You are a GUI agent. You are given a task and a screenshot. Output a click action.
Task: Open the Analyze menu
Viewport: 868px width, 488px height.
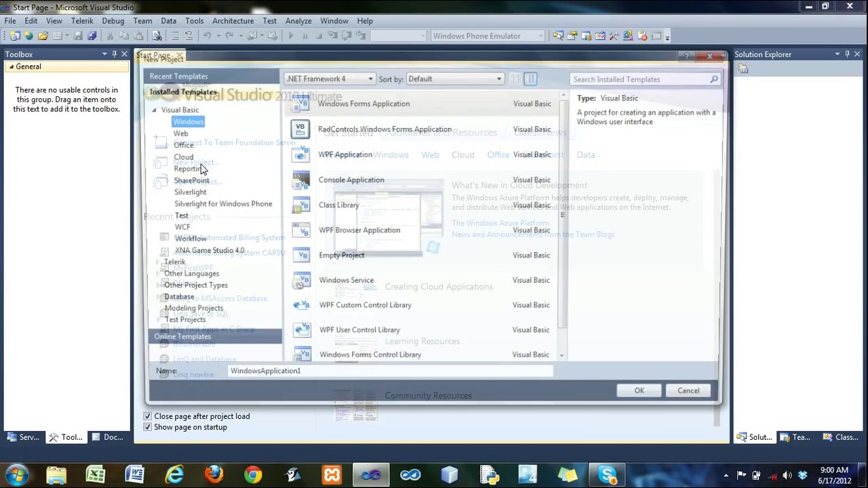tap(298, 21)
